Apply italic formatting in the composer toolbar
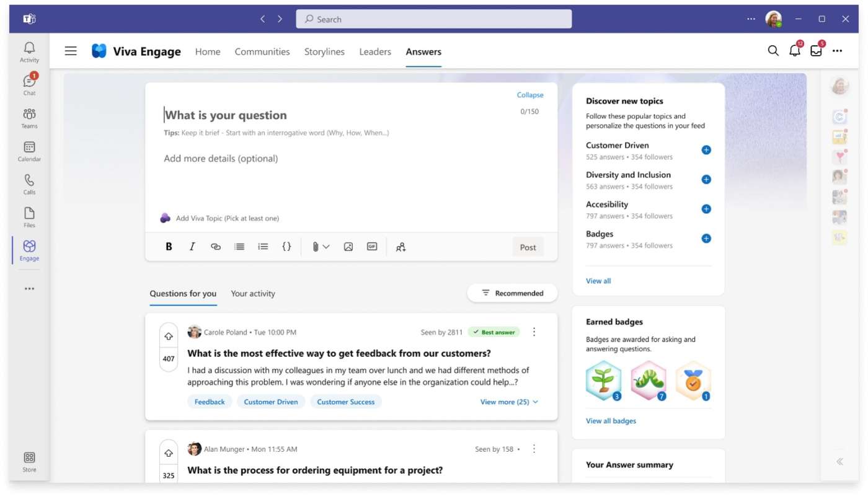The image size is (868, 497). point(192,246)
